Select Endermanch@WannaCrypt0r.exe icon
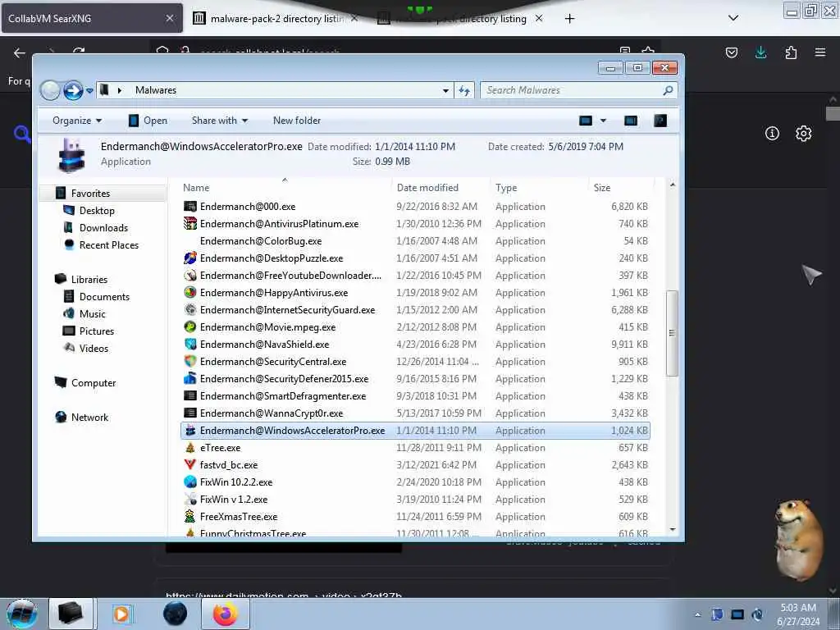Screen dimensions: 840x630 (x=190, y=413)
